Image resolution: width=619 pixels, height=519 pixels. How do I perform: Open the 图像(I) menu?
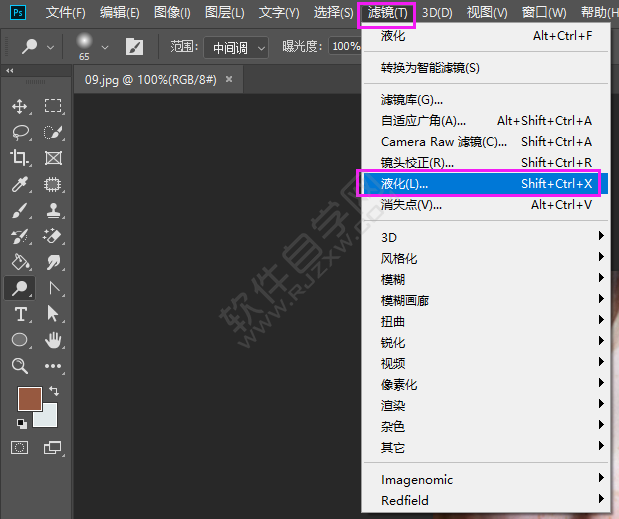pos(172,13)
